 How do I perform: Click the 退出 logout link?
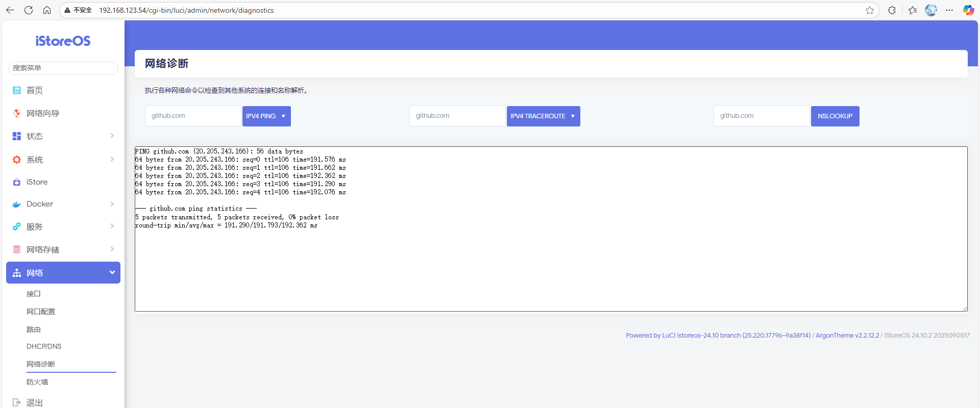(x=35, y=402)
